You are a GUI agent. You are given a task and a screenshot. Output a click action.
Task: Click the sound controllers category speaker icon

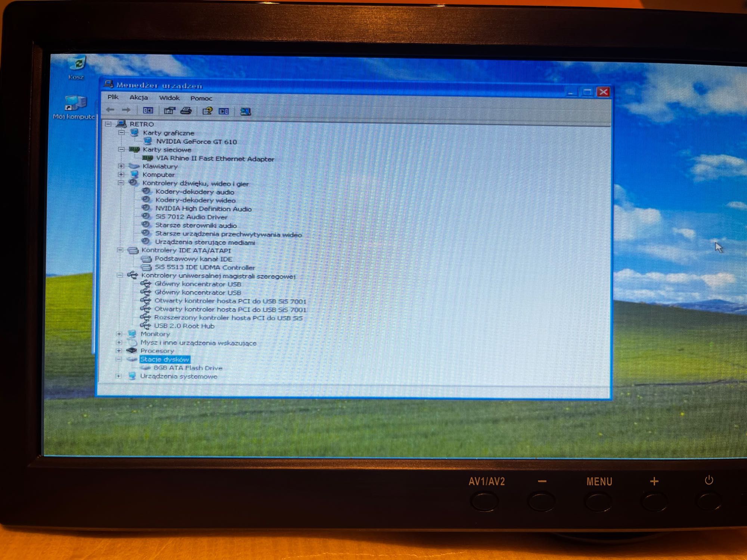coord(133,183)
